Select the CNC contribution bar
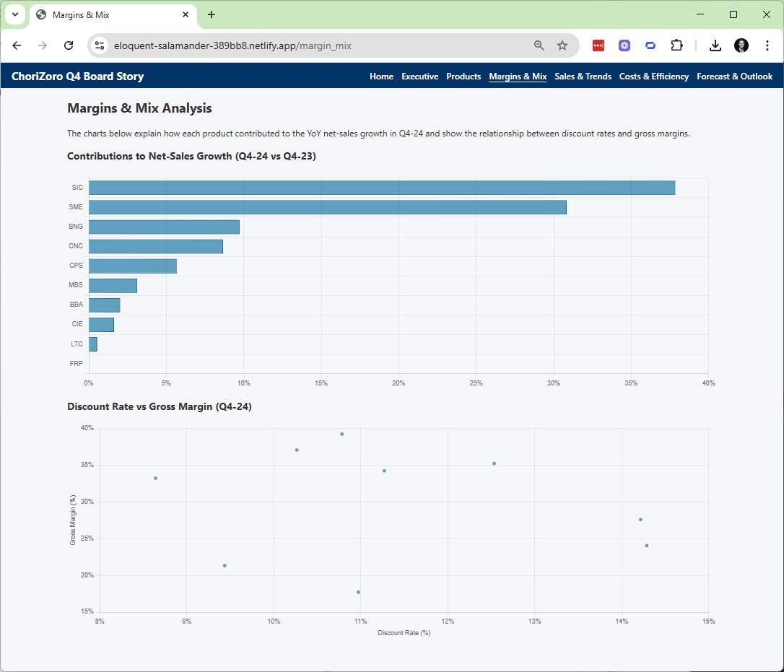Viewport: 784px width, 672px height. pos(155,247)
